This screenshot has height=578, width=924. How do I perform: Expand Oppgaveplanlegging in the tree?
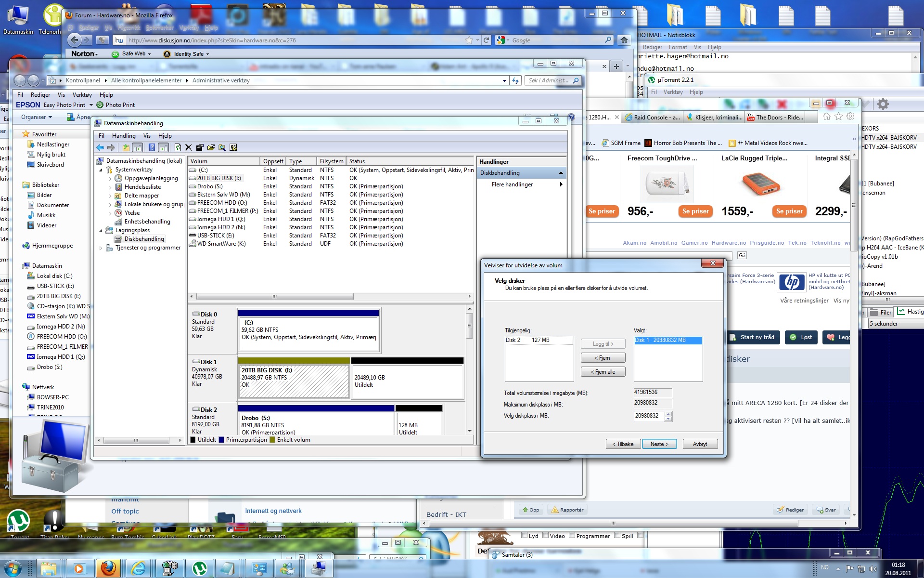[x=110, y=179]
